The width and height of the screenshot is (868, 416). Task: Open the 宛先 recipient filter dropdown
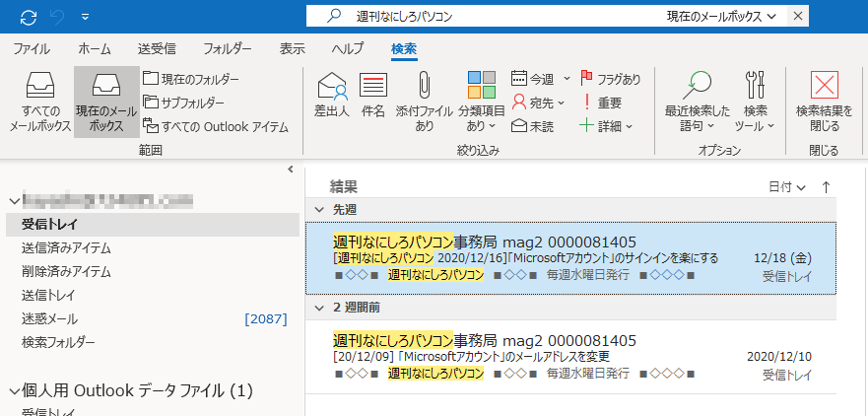coord(538,103)
